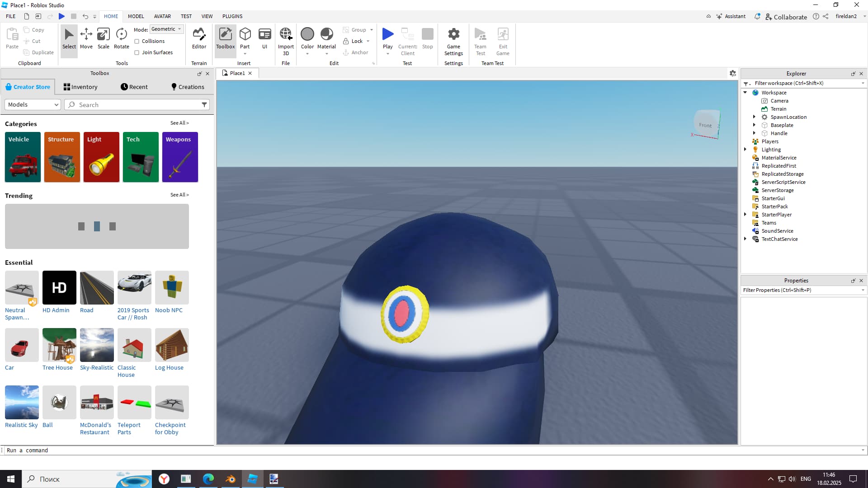Viewport: 868px width, 488px height.
Task: Expand the StarterPlayer node
Action: tap(745, 215)
